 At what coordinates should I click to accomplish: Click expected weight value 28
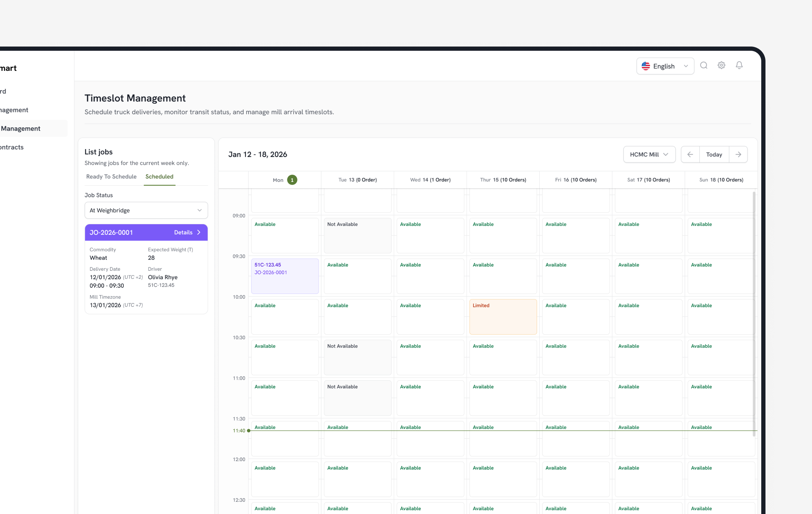pyautogui.click(x=151, y=258)
